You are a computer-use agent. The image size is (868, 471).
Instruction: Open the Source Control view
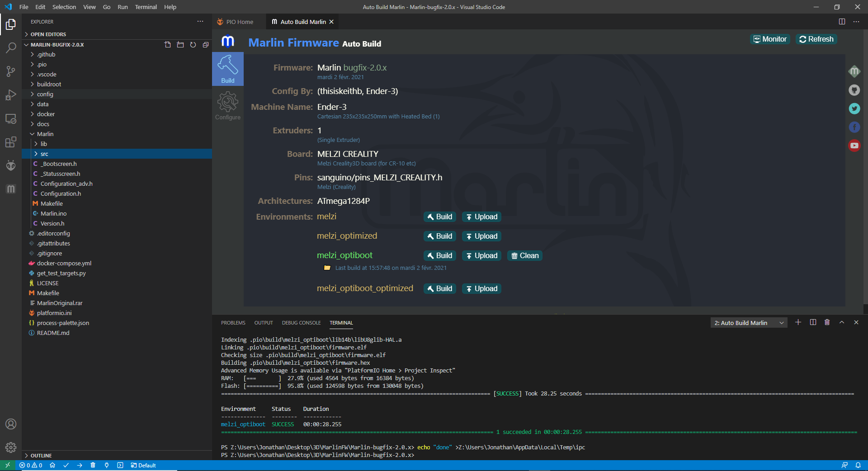click(x=11, y=71)
